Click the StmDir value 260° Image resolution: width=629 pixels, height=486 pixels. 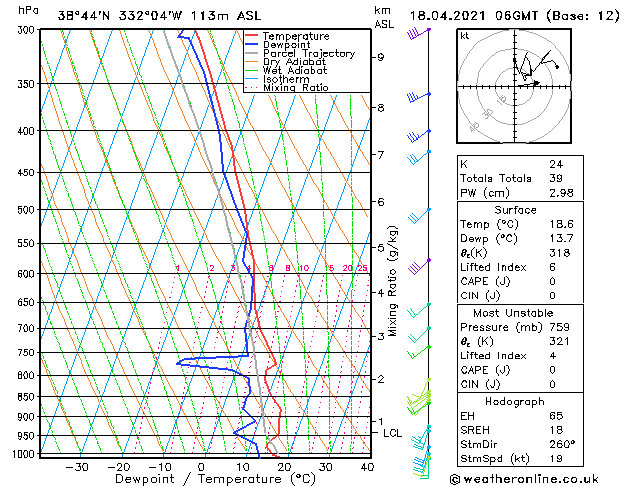[x=562, y=444]
